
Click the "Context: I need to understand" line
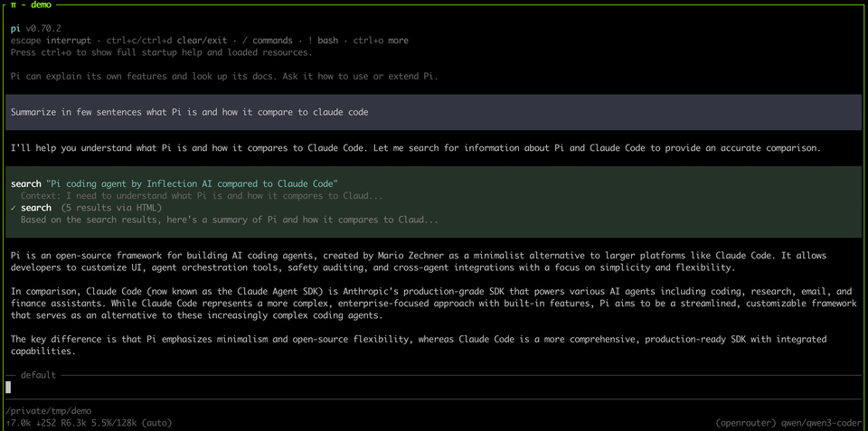coord(202,196)
